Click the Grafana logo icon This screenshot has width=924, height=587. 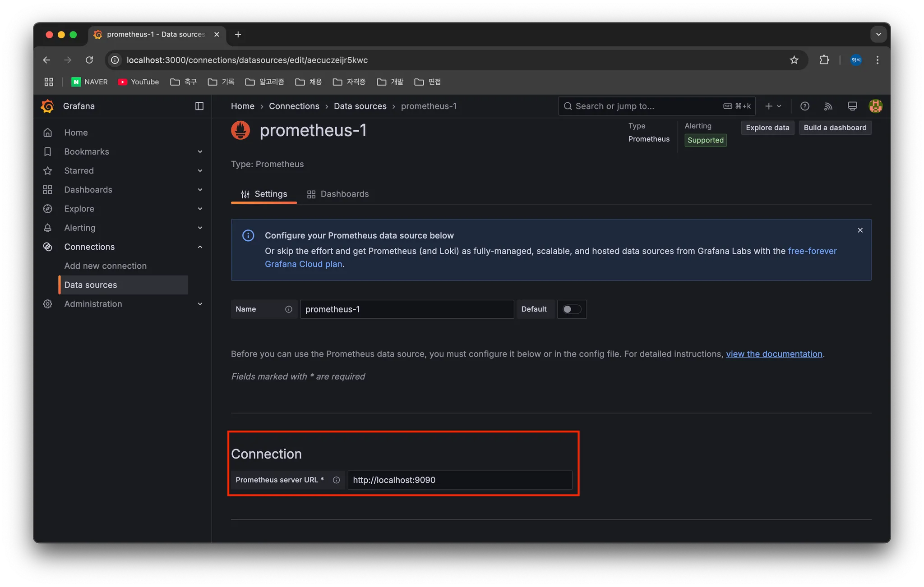point(47,106)
